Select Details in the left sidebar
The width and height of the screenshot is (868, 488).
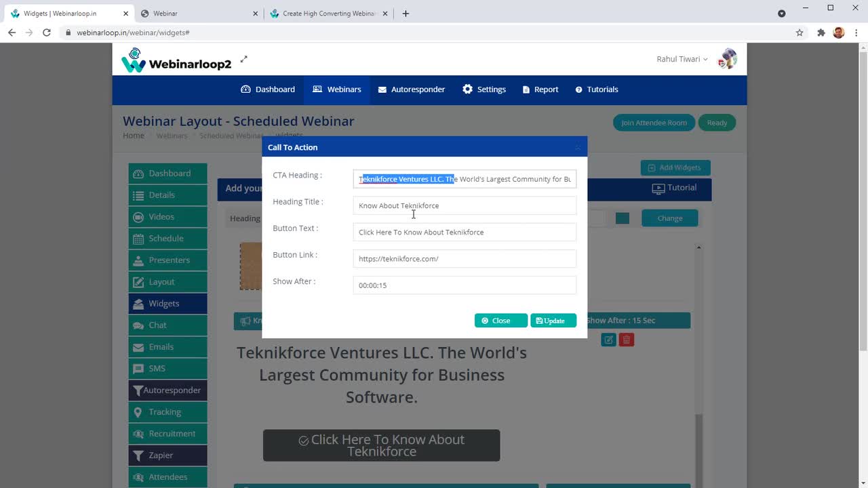pos(168,195)
